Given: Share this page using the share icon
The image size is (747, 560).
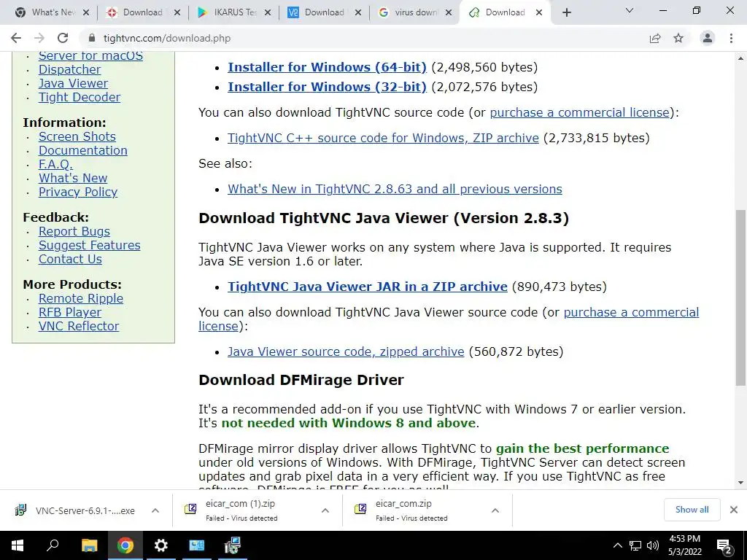Looking at the screenshot, I should (x=655, y=38).
